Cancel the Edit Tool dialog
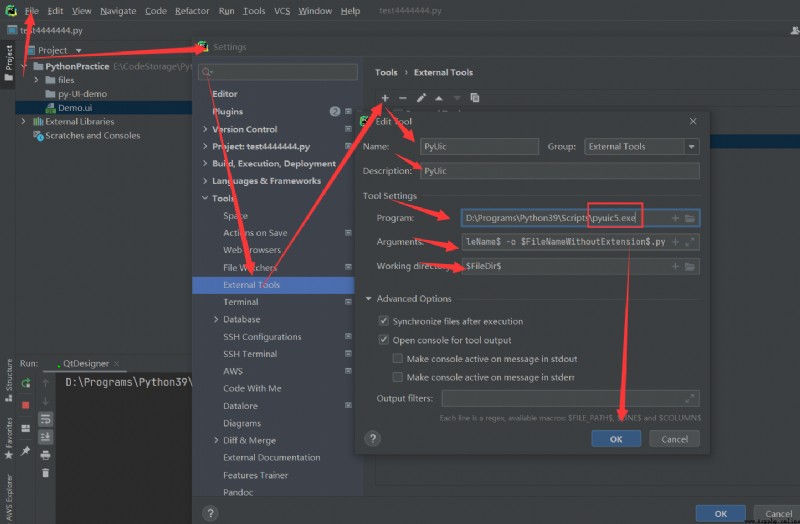The image size is (800, 524). click(x=674, y=439)
